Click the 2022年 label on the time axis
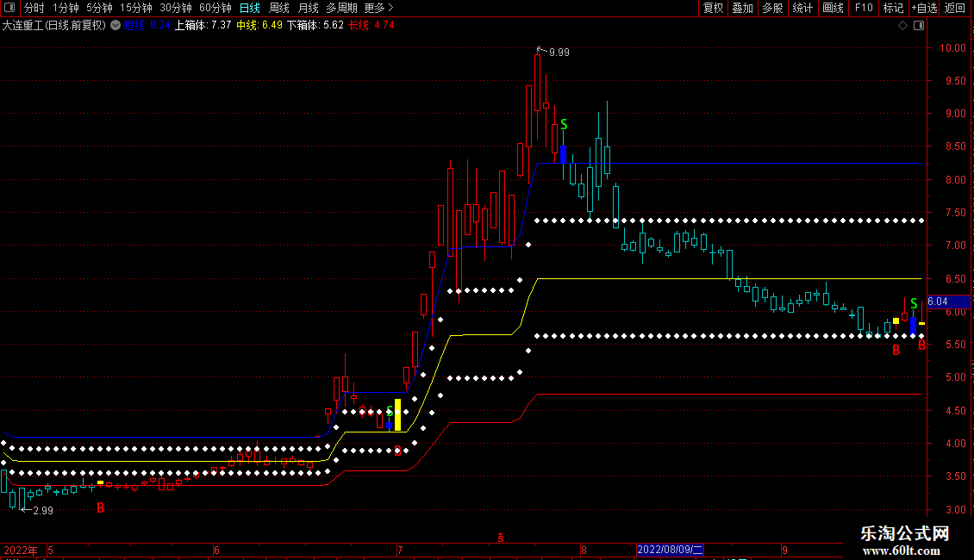The width and height of the screenshot is (974, 560). (21, 550)
